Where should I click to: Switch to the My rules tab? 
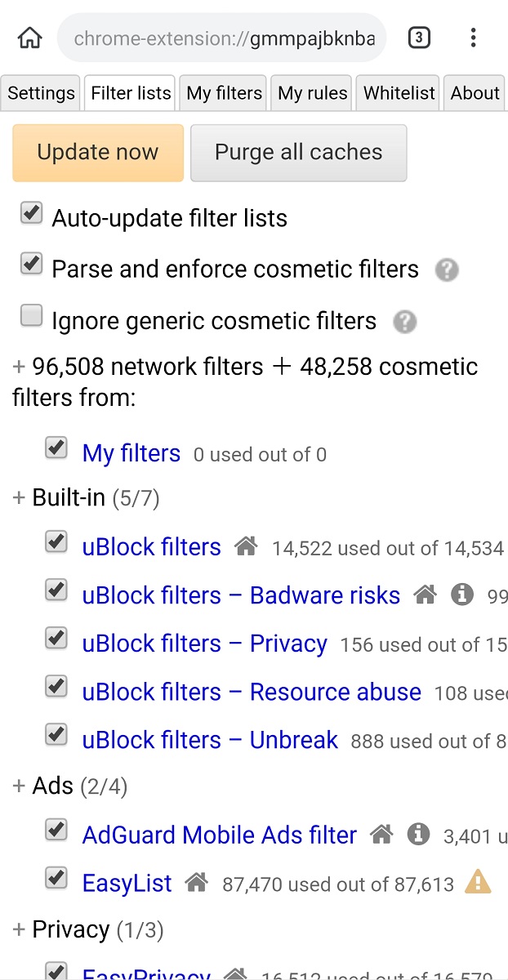click(x=313, y=93)
